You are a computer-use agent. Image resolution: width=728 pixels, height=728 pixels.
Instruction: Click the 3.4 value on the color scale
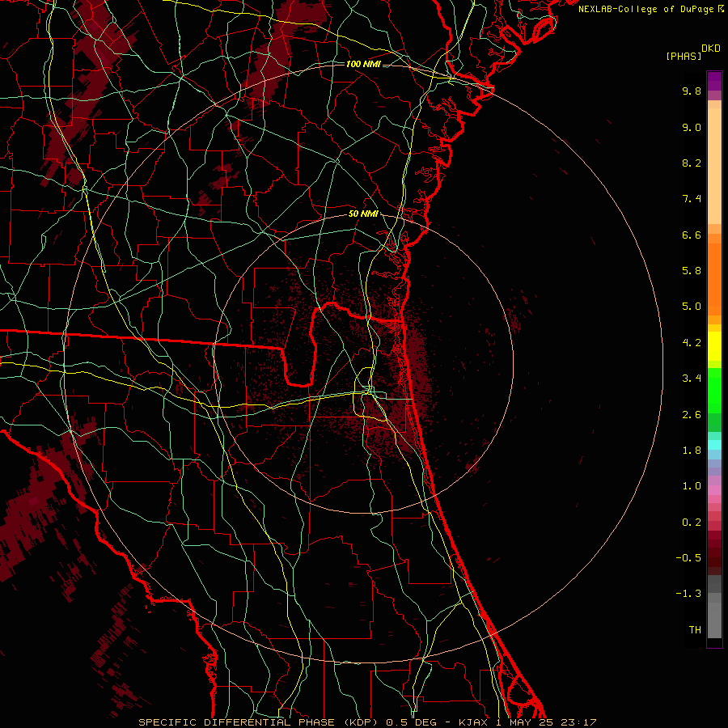click(692, 379)
